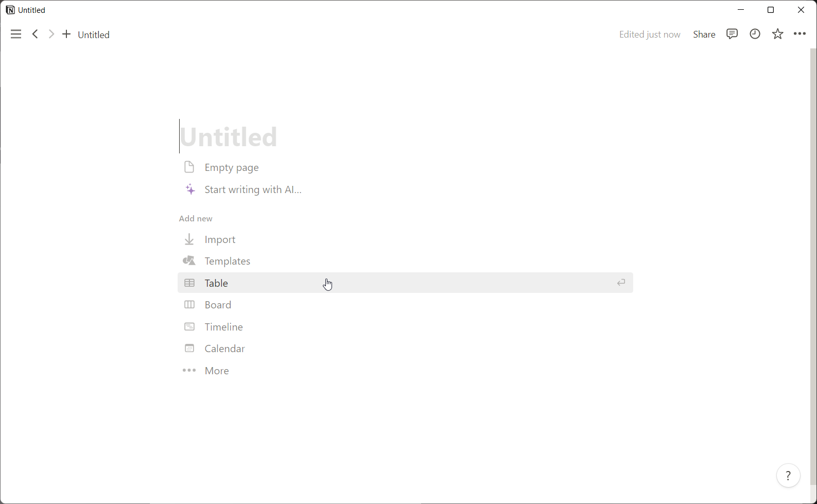Favorite this page with star icon
This screenshot has width=817, height=504.
pyautogui.click(x=777, y=34)
